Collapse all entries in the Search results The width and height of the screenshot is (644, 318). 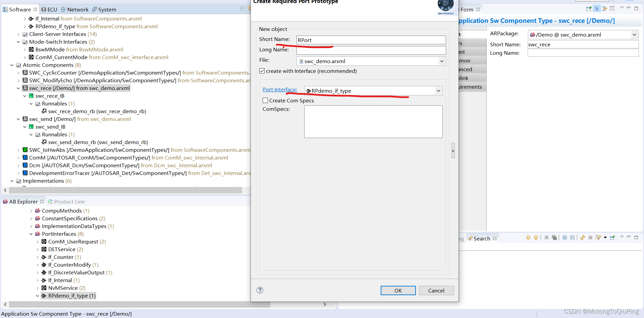point(573,237)
